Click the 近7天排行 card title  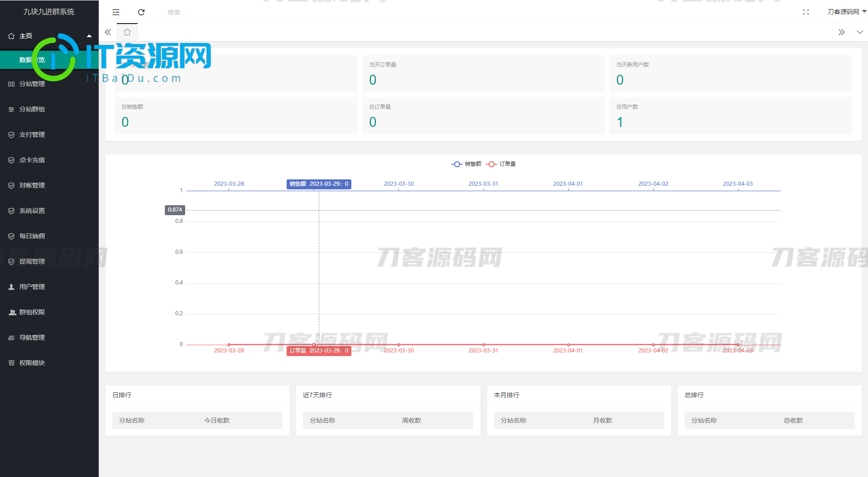[317, 395]
